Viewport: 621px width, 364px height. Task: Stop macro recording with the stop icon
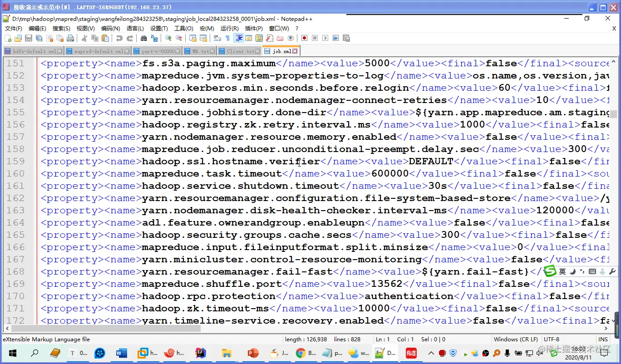coord(315,38)
